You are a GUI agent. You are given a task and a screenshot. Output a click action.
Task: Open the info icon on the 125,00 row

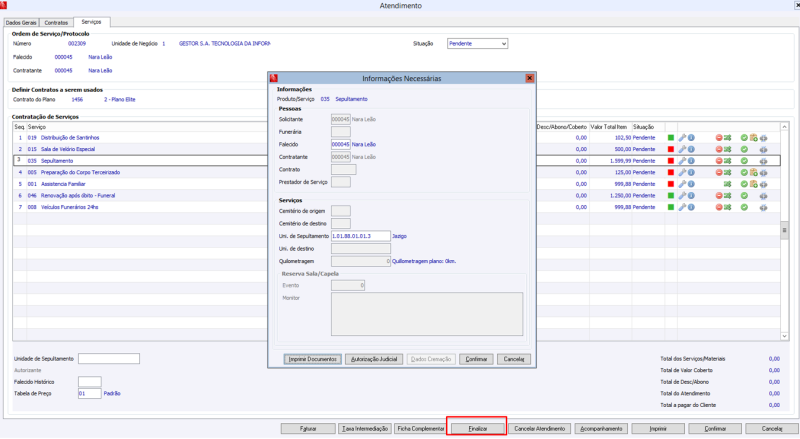[x=691, y=173]
